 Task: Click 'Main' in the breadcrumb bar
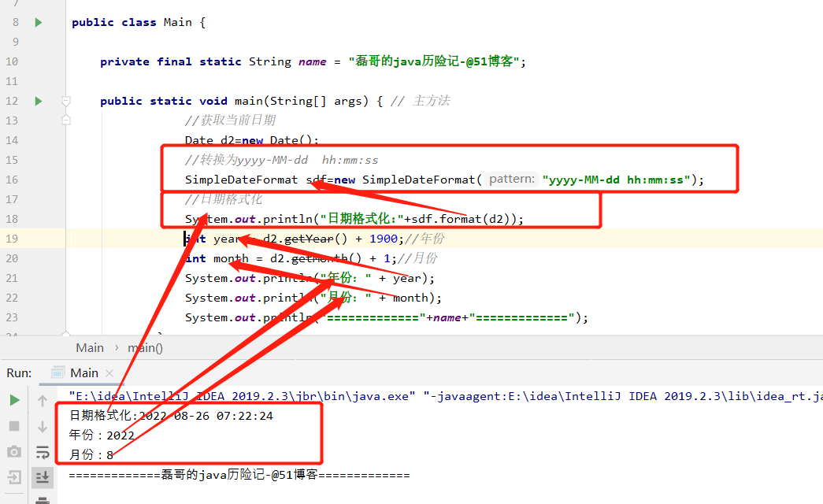(x=89, y=347)
